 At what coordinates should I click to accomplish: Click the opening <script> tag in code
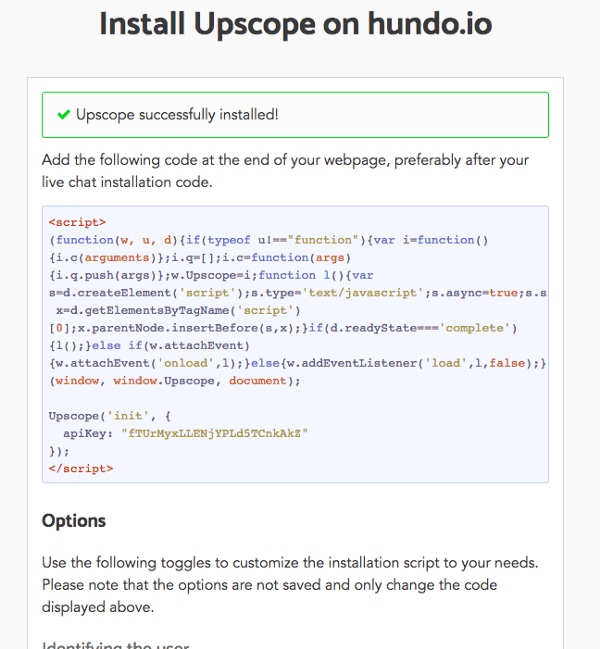tap(77, 222)
